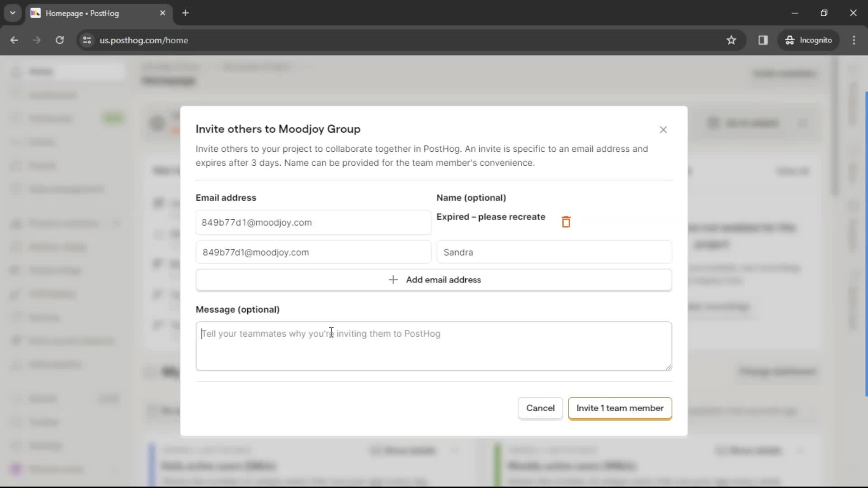Click the Add email address button
The height and width of the screenshot is (488, 868).
point(434,279)
